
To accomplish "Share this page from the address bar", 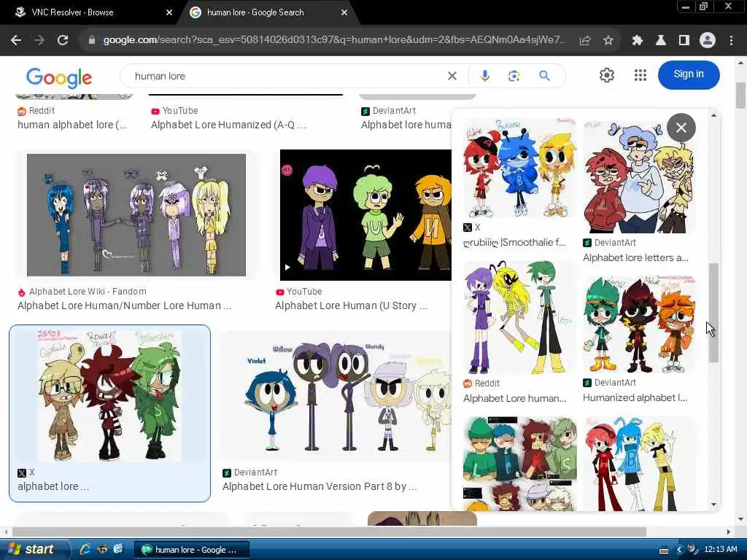I will [585, 41].
